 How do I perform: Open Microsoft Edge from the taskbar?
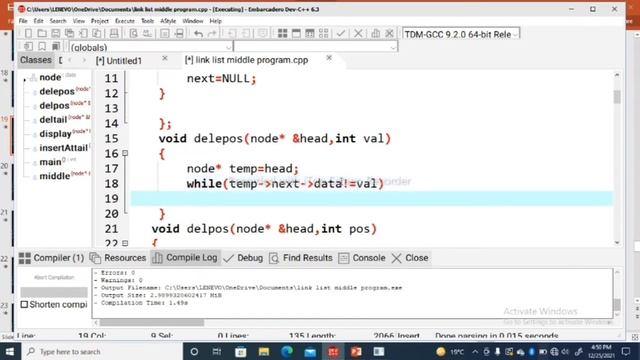[x=287, y=351]
